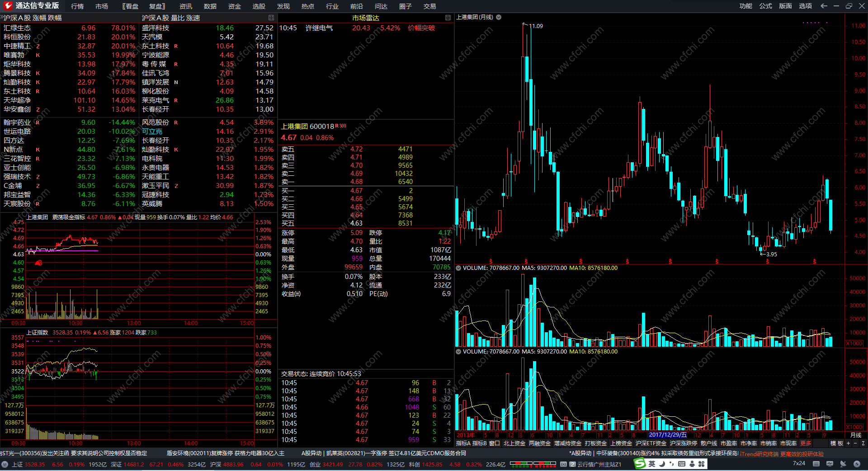Click the 2017/12/29/五 date marker
Viewport: 868px width, 471px height.
pyautogui.click(x=668, y=435)
